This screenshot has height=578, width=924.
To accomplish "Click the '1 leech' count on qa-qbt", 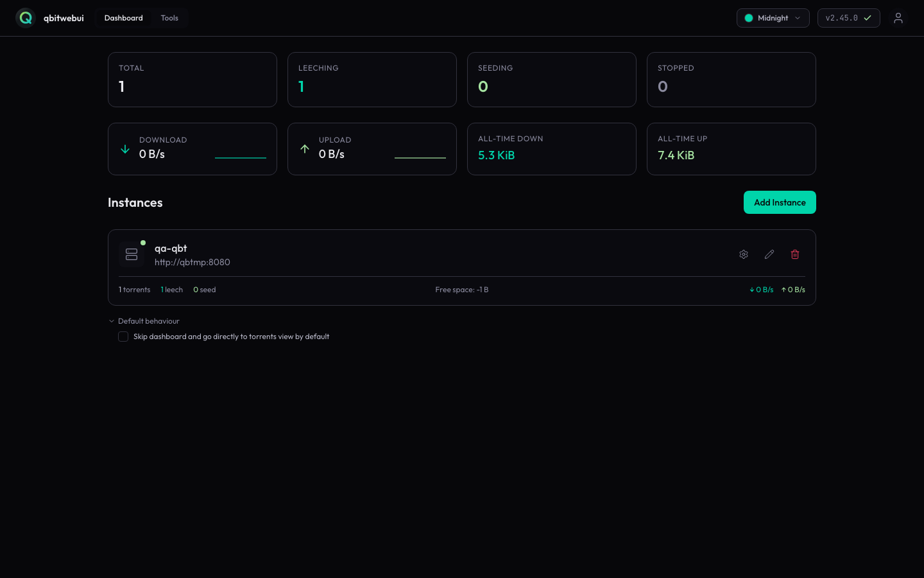I will (172, 290).
